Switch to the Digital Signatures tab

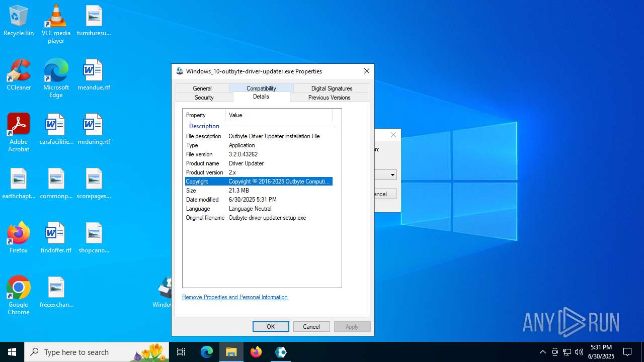point(332,88)
